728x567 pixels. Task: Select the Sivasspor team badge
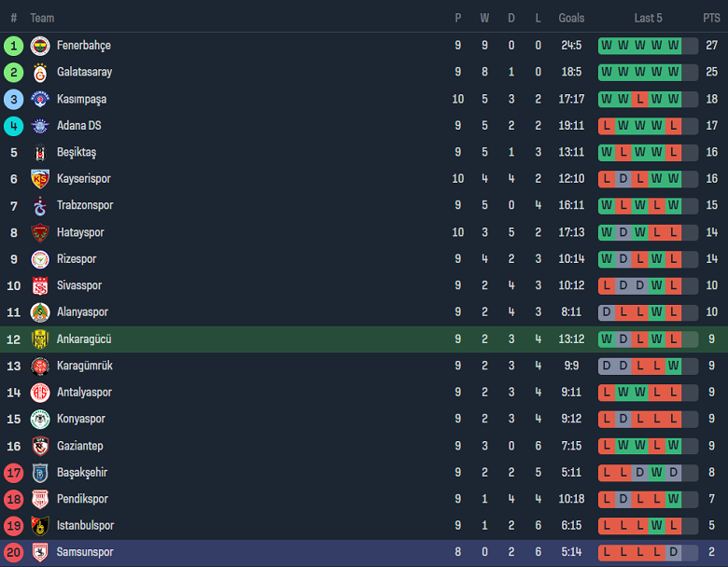pyautogui.click(x=39, y=286)
